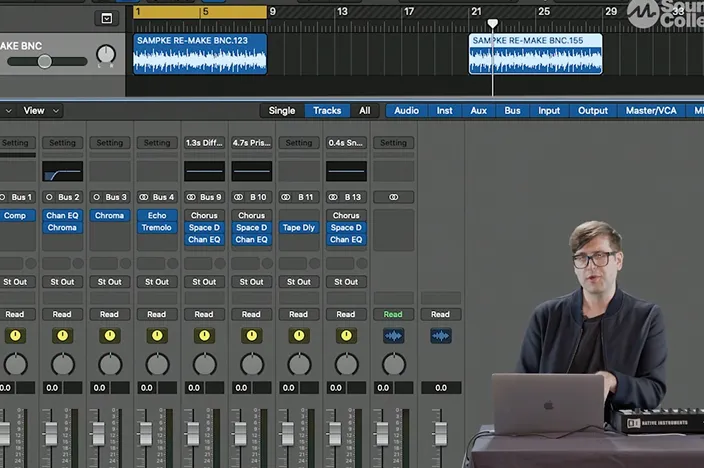Image resolution: width=704 pixels, height=468 pixels.
Task: Switch the mixer to Single view
Action: click(x=282, y=110)
